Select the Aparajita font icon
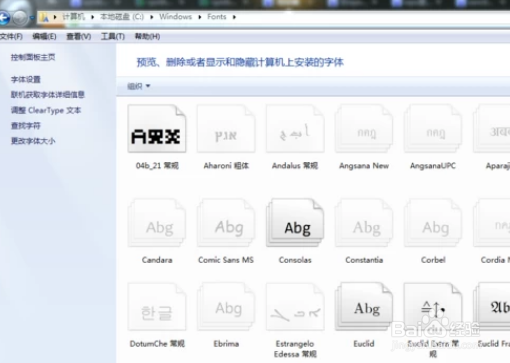 click(492, 129)
